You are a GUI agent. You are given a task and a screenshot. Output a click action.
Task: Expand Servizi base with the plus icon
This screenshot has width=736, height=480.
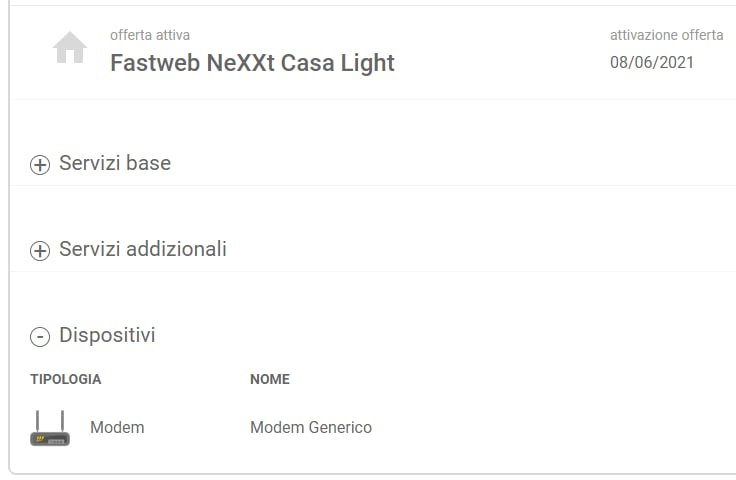tap(40, 165)
